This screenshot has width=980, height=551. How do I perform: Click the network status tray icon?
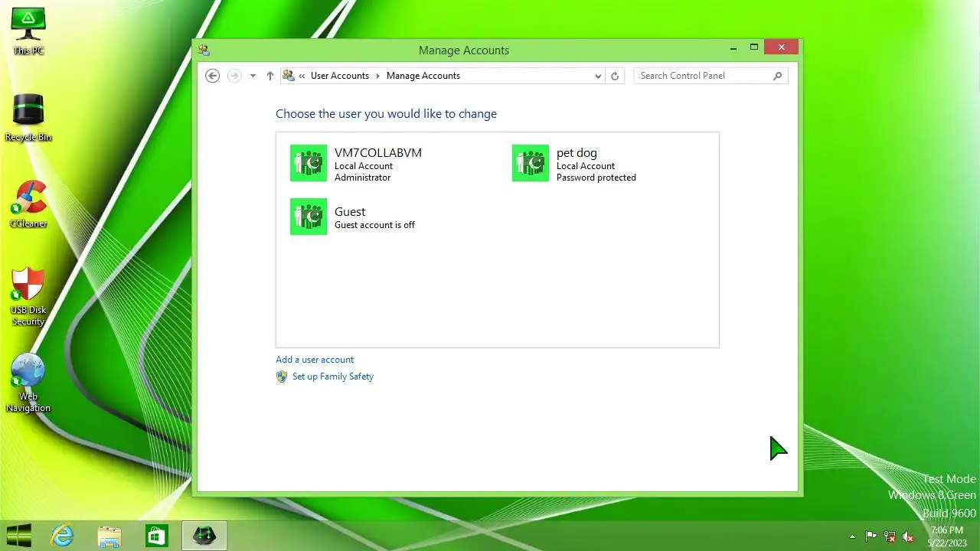coord(890,536)
